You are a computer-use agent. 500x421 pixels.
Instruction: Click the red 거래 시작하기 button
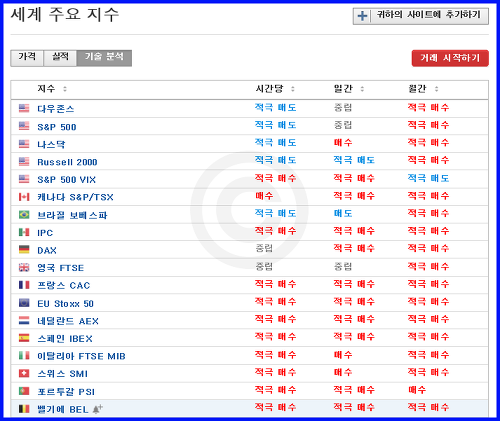[x=450, y=58]
